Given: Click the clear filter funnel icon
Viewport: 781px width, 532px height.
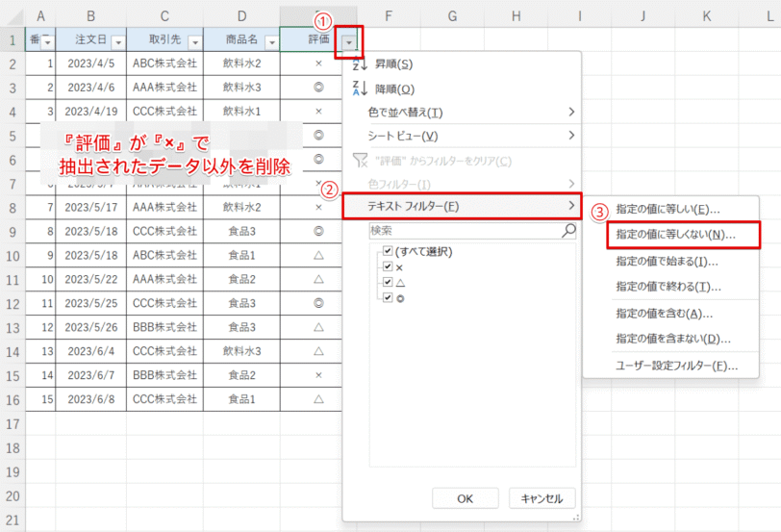Looking at the screenshot, I should coord(360,161).
